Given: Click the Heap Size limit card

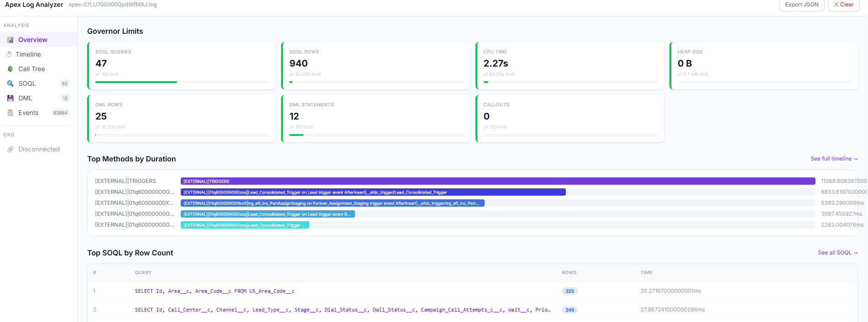Looking at the screenshot, I should (764, 66).
